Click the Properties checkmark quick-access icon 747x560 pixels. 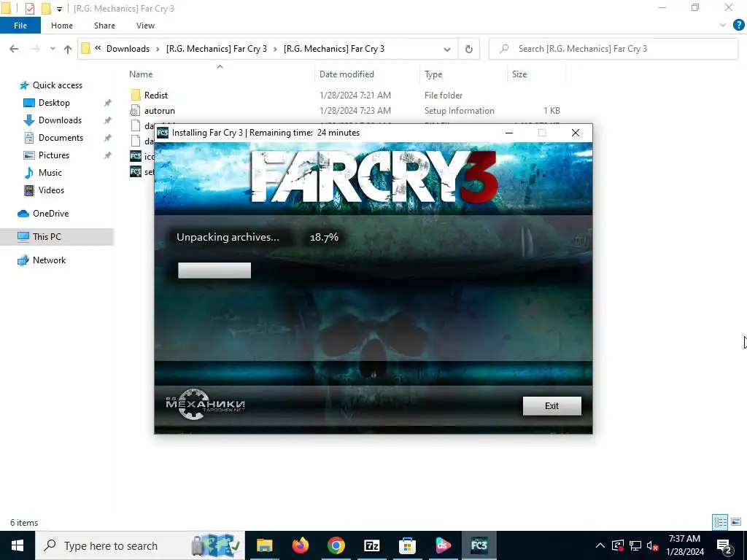(x=30, y=9)
